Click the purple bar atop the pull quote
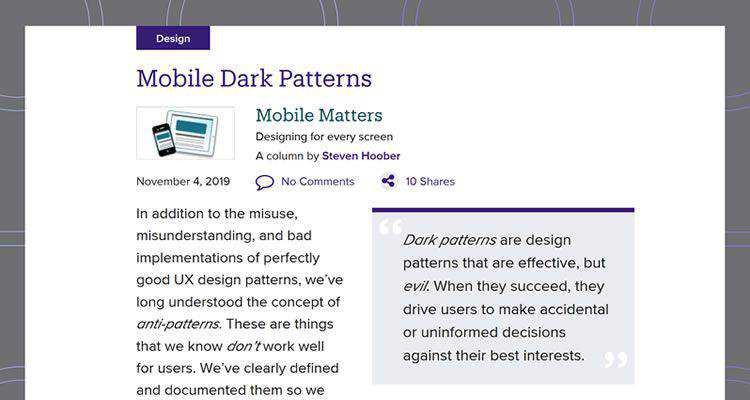Screen dimensions: 750x400 click(x=503, y=210)
